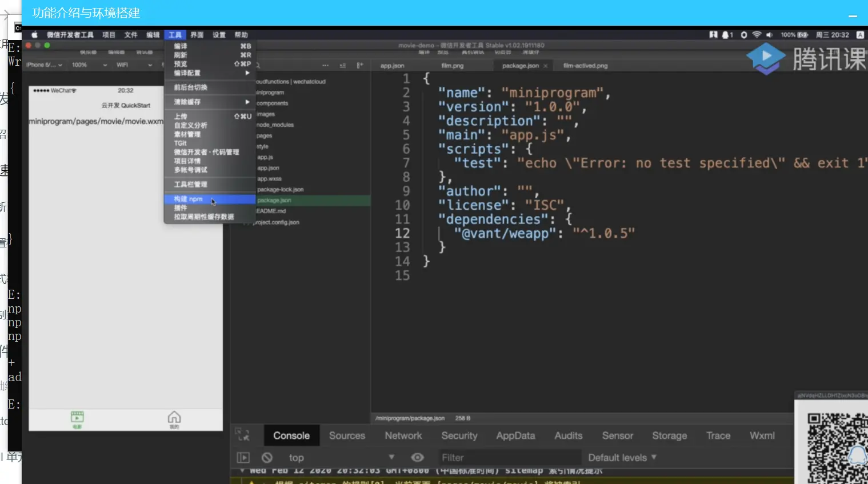The height and width of the screenshot is (484, 868).
Task: Select 插件 menu entry
Action: click(x=210, y=208)
